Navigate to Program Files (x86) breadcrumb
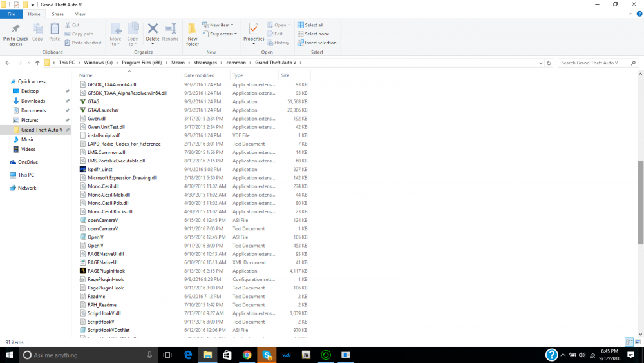Screen dimensions: 644x363 tap(142, 63)
